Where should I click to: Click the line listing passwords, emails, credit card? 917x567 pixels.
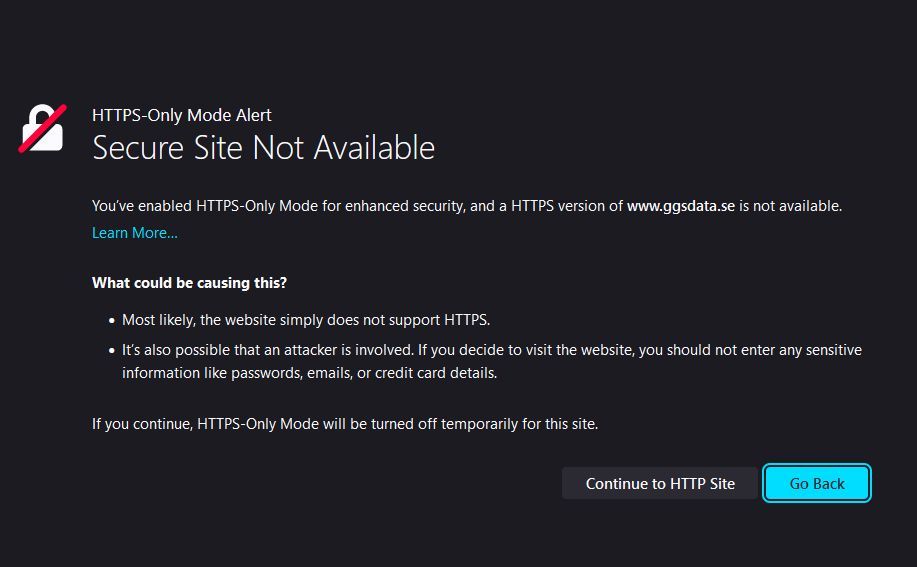(309, 373)
